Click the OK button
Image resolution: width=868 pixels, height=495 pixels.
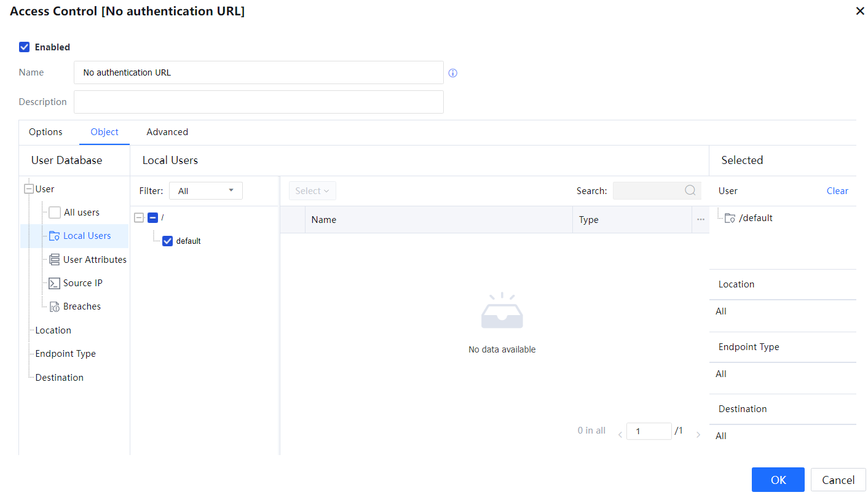click(778, 480)
